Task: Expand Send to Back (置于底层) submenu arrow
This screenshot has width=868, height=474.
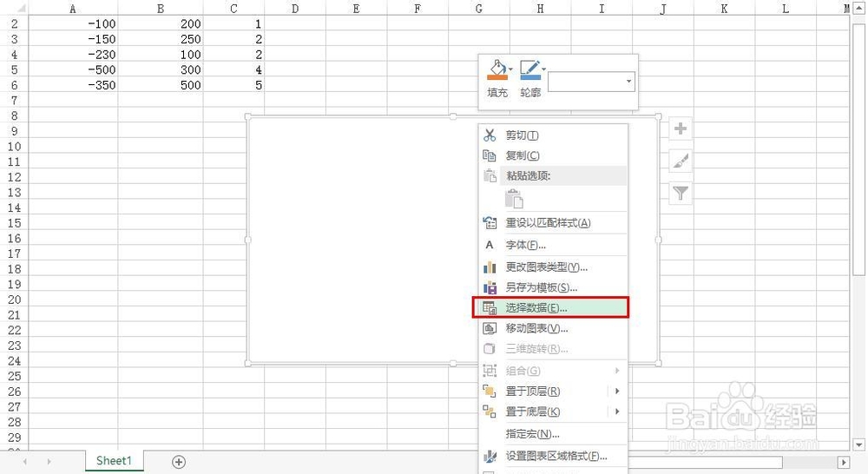Action: tap(617, 411)
